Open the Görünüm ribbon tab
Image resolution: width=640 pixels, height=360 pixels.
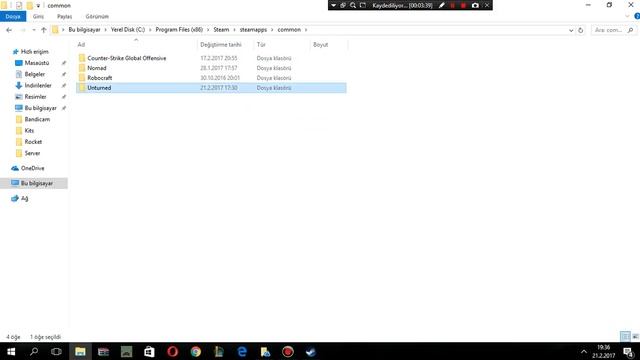point(97,16)
